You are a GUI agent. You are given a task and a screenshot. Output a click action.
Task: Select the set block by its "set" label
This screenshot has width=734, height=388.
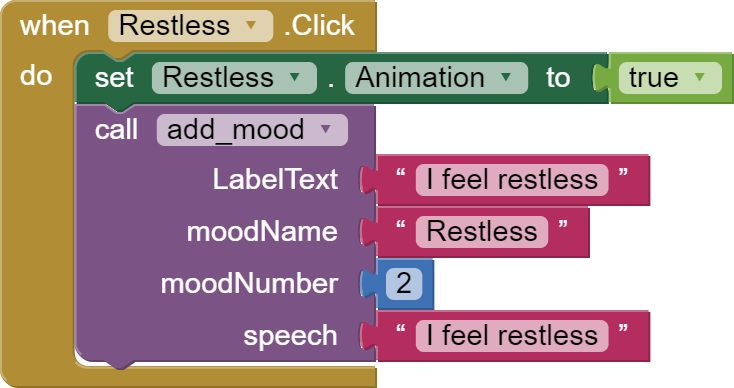pos(114,78)
